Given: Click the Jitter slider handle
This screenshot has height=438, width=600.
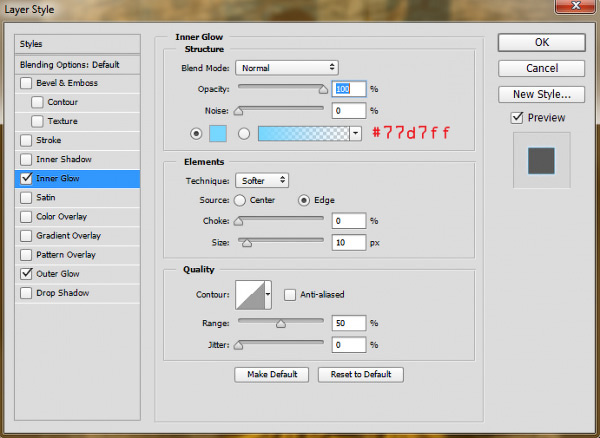Looking at the screenshot, I should 238,345.
